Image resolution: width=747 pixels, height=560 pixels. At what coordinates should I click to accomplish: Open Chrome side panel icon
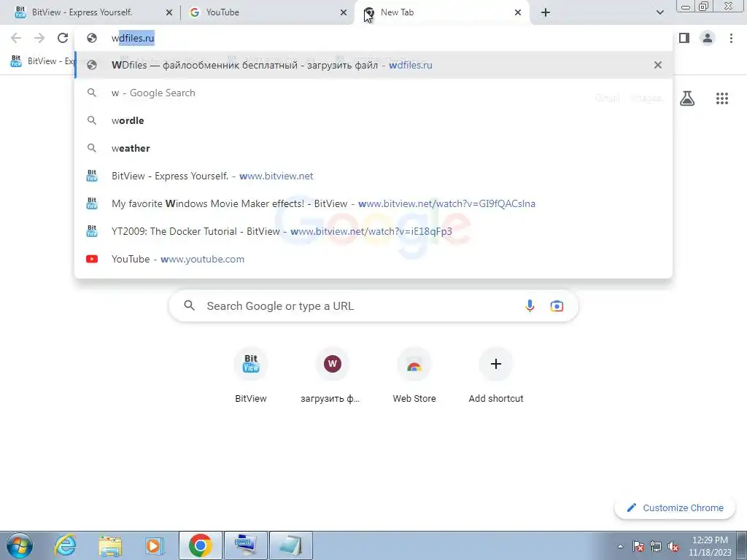684,38
